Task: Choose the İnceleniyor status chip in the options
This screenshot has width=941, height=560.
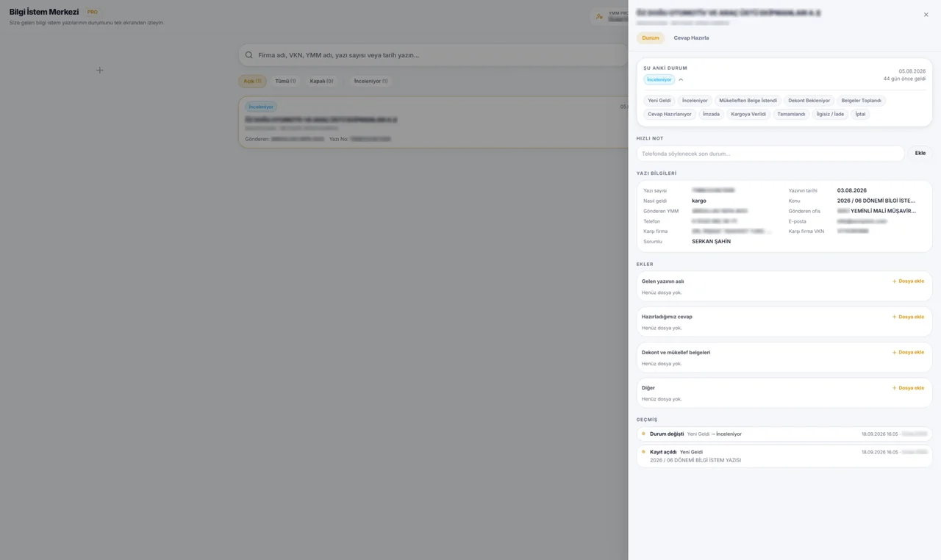Action: click(x=695, y=101)
